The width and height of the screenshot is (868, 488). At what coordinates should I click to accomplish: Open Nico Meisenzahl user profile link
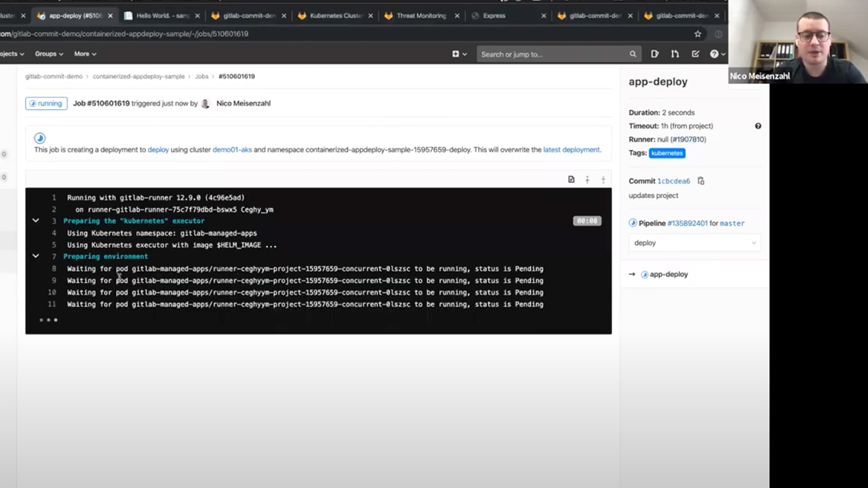click(x=243, y=104)
